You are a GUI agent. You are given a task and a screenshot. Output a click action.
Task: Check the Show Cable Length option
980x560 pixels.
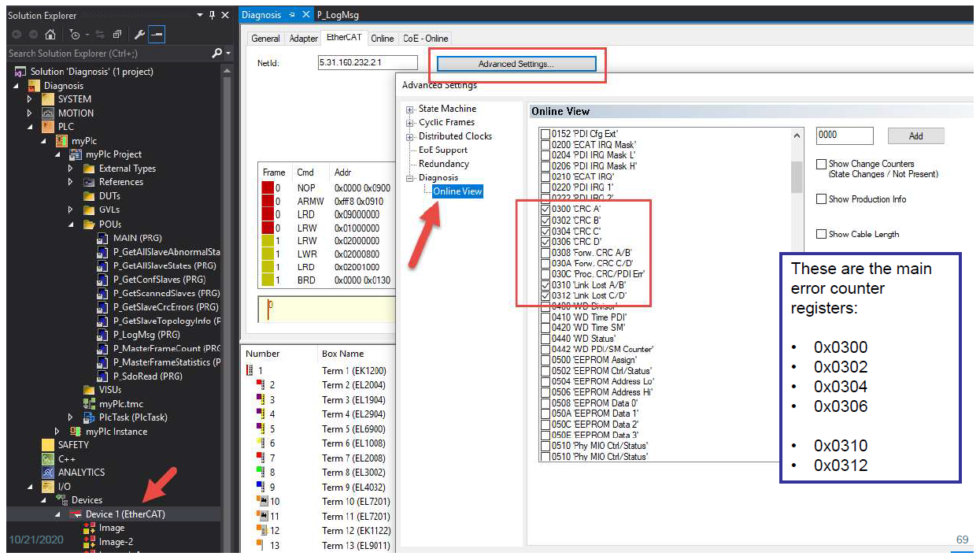(x=822, y=234)
